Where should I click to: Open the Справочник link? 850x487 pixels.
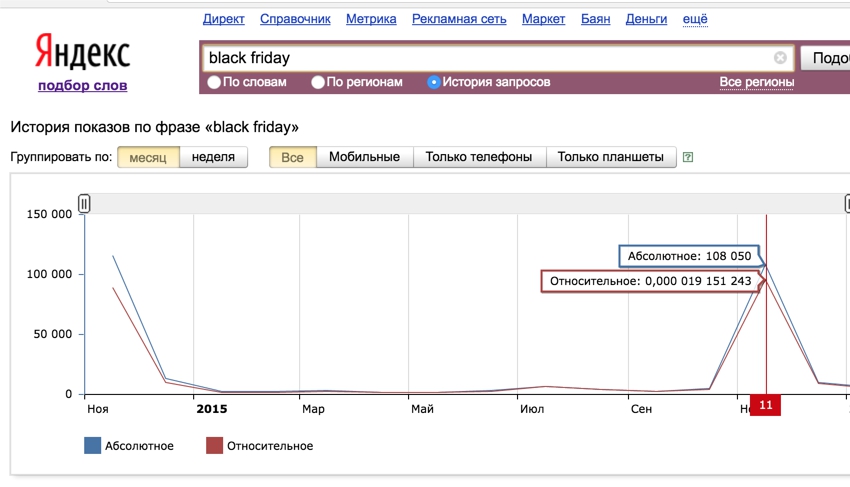click(x=295, y=19)
